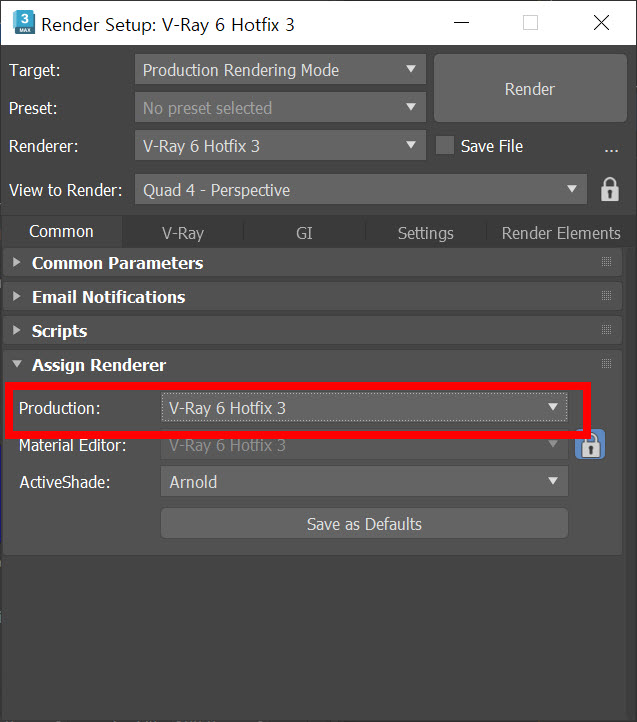Click the Render button
This screenshot has width=637, height=722.
(530, 88)
